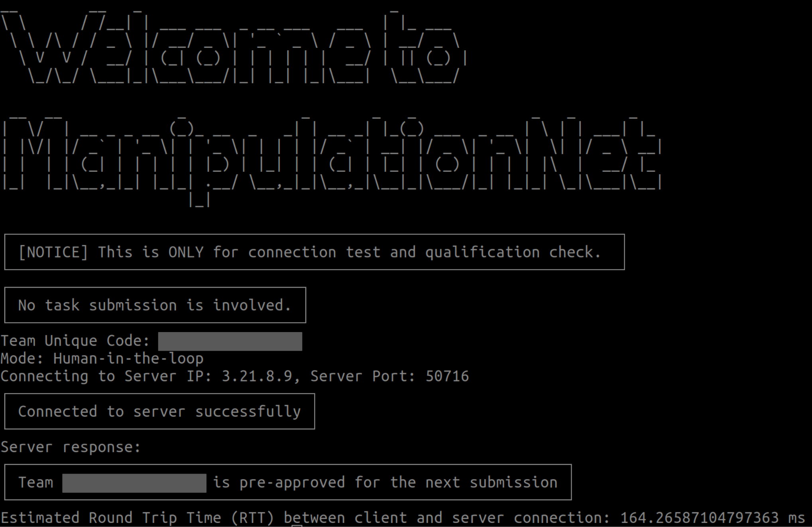Click the redacted box after Team Unique Code
This screenshot has width=812, height=527.
230,342
